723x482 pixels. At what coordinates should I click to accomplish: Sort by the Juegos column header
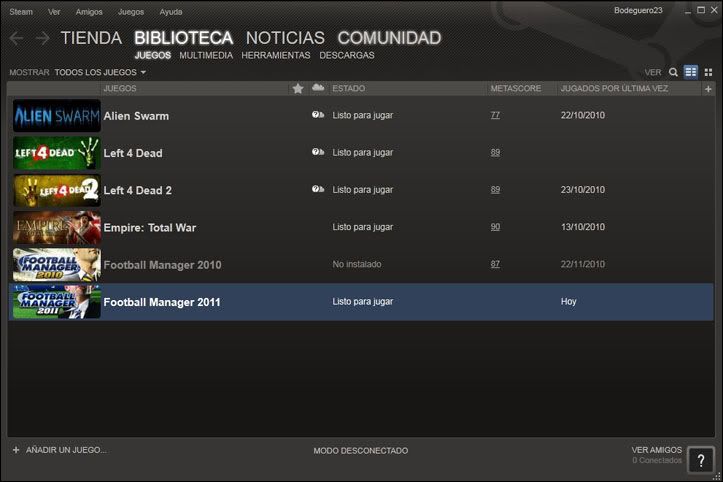coord(120,89)
